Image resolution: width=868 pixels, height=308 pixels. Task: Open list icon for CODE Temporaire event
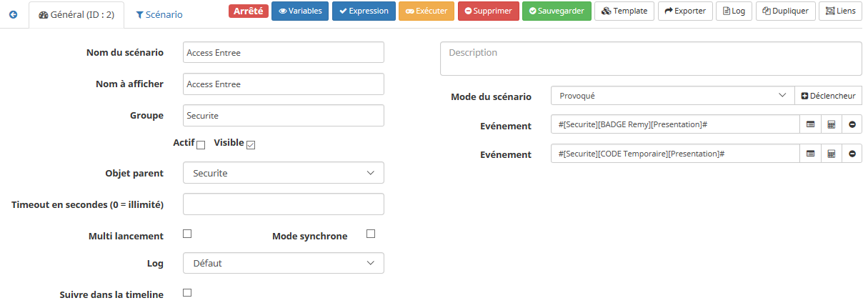[x=810, y=154]
